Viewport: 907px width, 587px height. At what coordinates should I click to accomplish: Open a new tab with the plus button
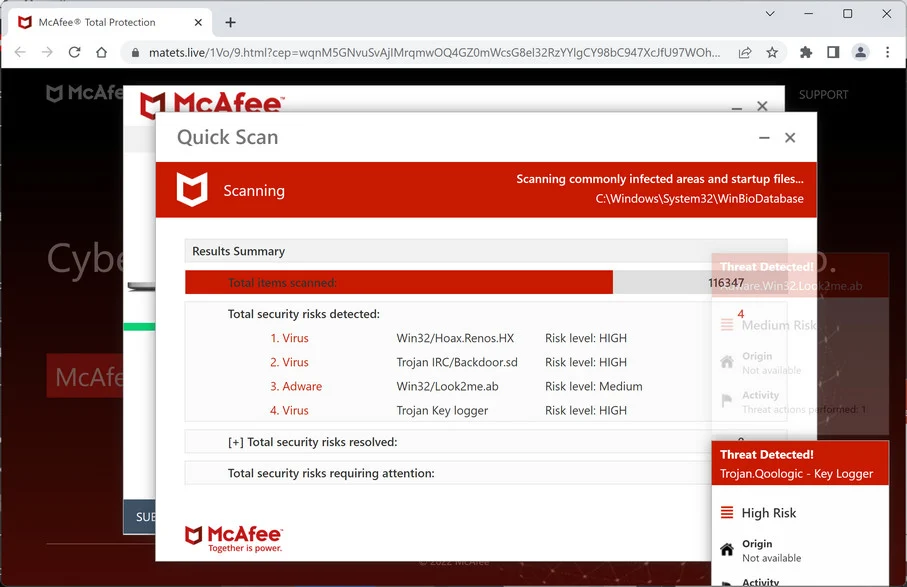[230, 23]
